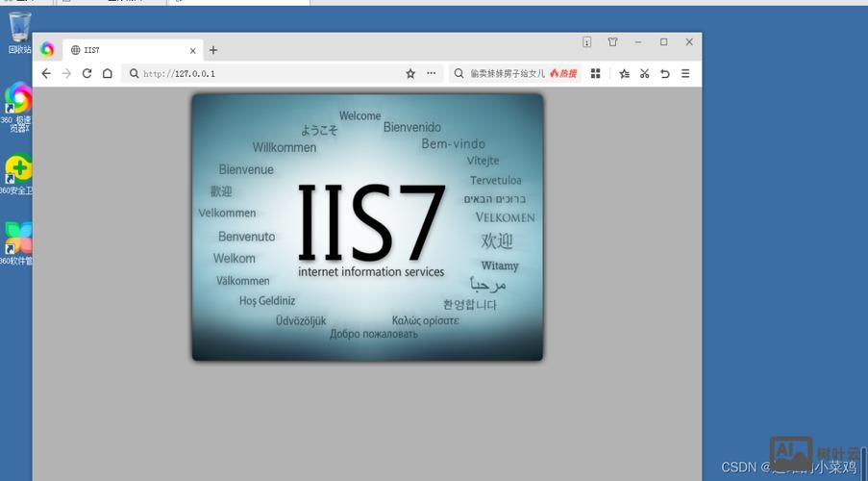Open the address bar three-dot menu

[432, 73]
